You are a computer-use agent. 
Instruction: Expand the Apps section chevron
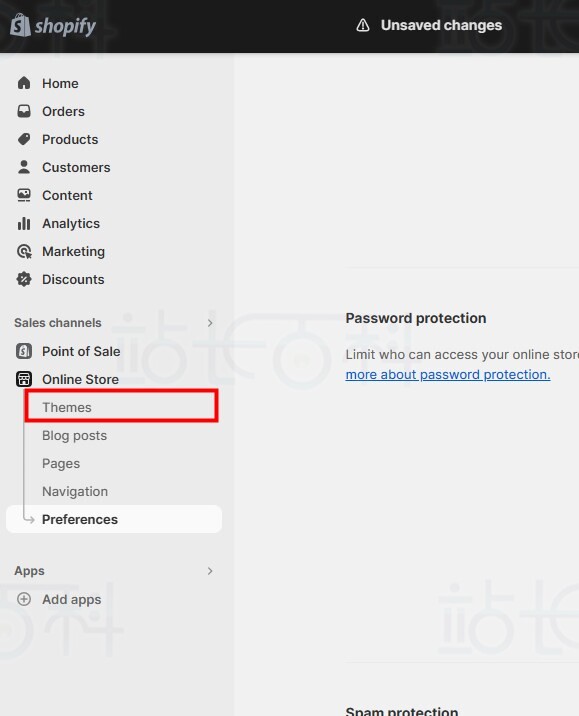tap(210, 571)
